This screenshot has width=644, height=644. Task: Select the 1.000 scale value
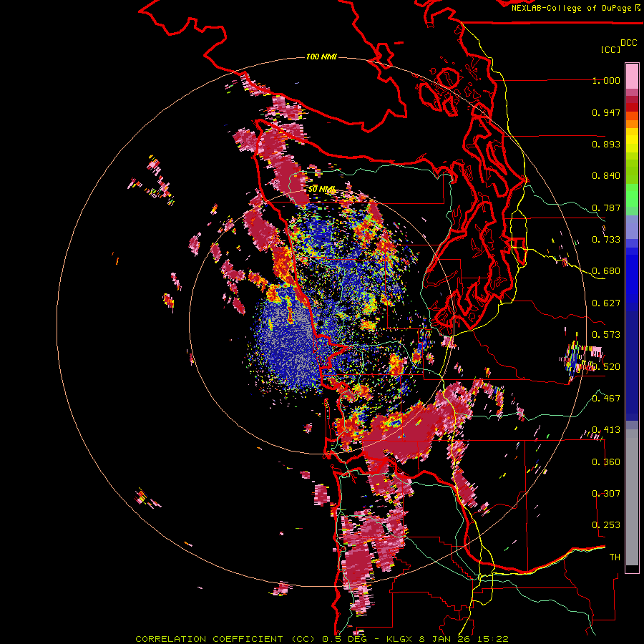click(x=606, y=81)
